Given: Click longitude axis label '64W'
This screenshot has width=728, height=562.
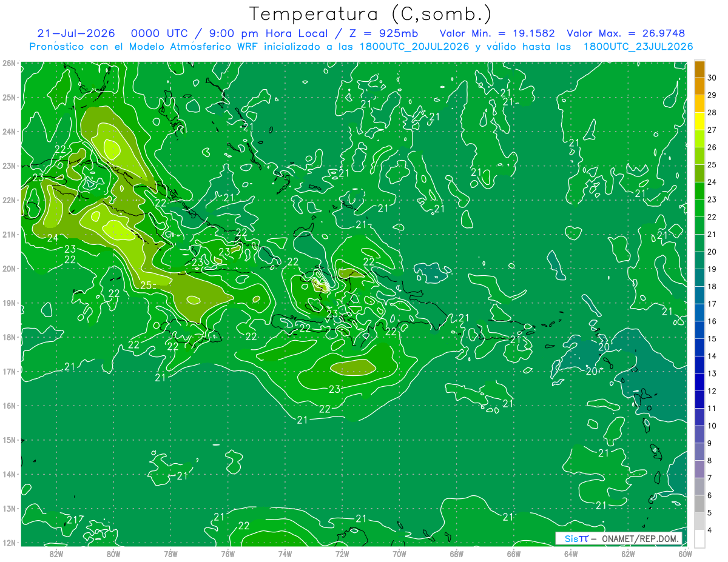Looking at the screenshot, I should 571,553.
